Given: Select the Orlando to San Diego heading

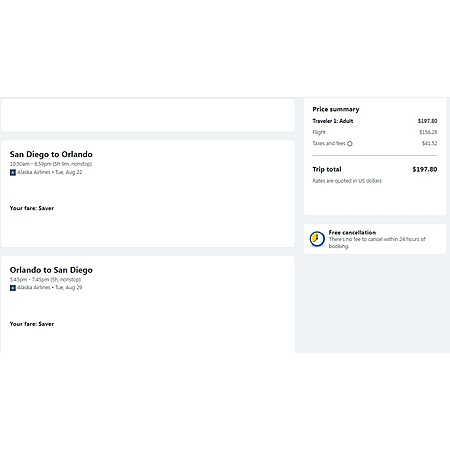Looking at the screenshot, I should (x=51, y=270).
